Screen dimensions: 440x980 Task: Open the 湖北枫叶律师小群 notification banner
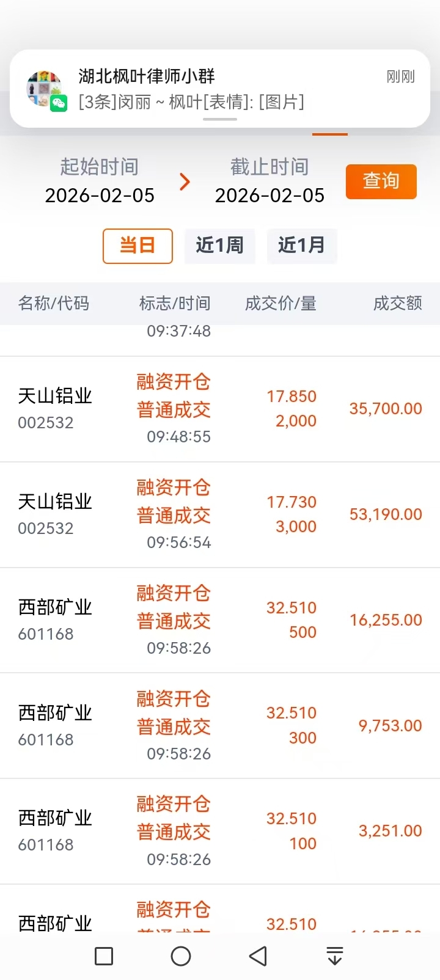pyautogui.click(x=220, y=89)
